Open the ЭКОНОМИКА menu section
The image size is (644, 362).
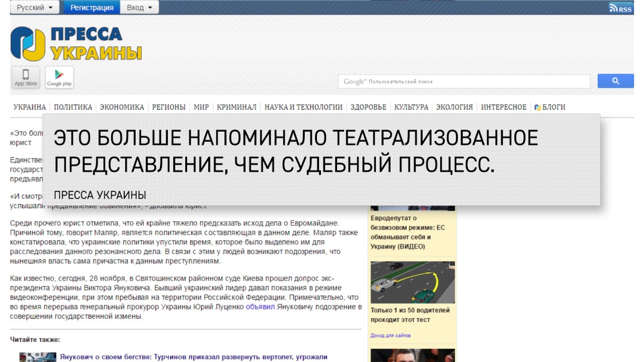tap(122, 107)
